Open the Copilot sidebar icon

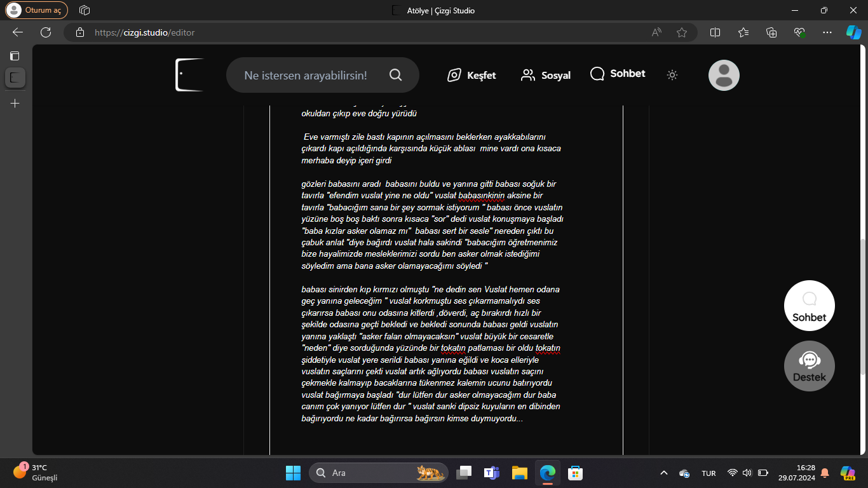(x=853, y=32)
